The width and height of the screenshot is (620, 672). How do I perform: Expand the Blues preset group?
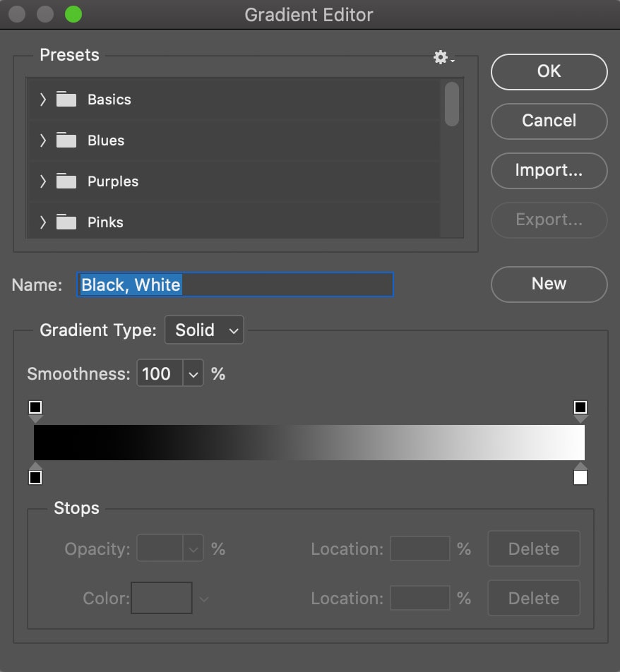[x=42, y=140]
